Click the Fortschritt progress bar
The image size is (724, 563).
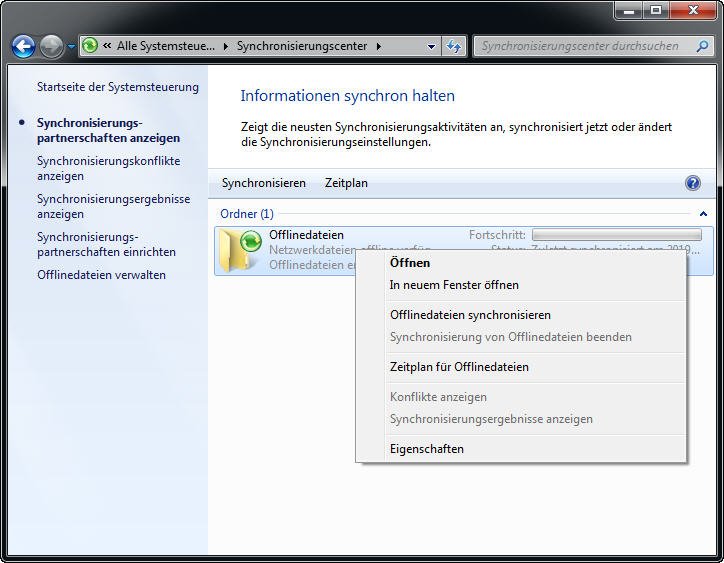(x=616, y=234)
